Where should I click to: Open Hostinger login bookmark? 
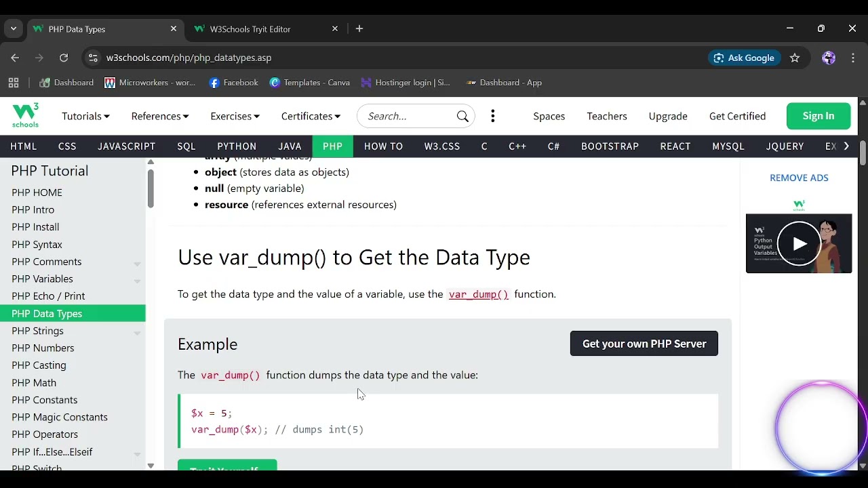pos(406,83)
